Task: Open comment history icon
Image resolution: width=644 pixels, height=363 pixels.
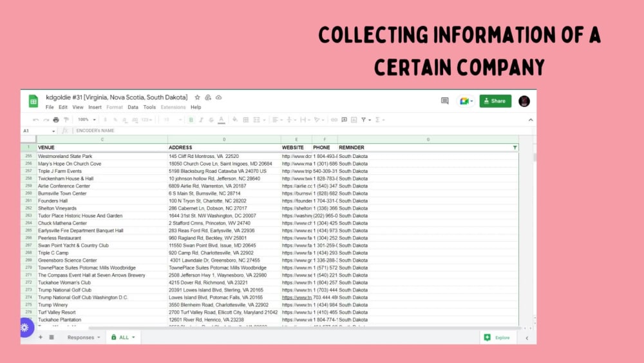Action: pos(444,101)
